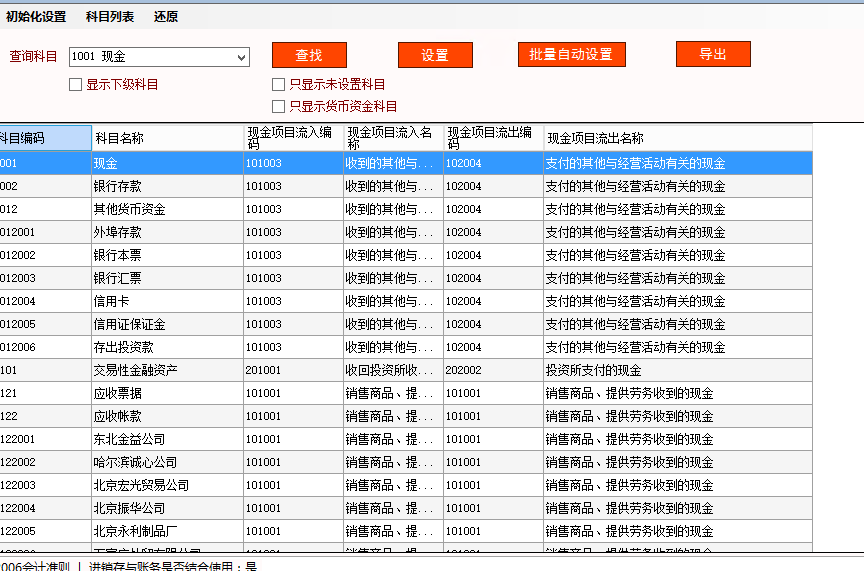This screenshot has height=571, width=864.
Task: Check the 只显示货币资金科目 checkbox
Action: coord(279,106)
